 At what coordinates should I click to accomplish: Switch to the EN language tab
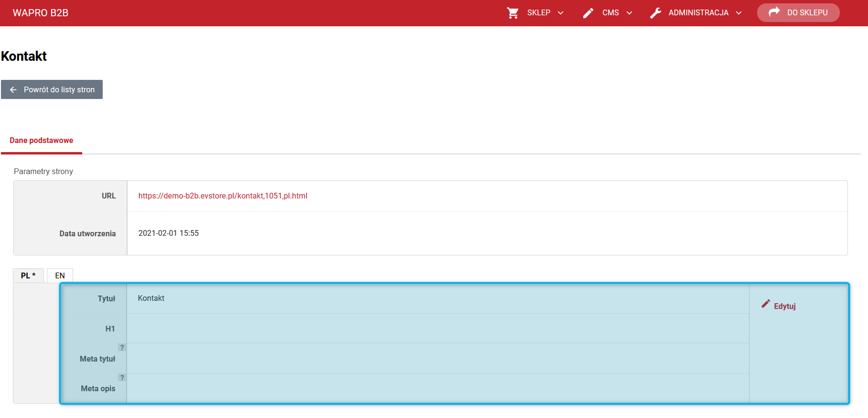[x=60, y=275]
